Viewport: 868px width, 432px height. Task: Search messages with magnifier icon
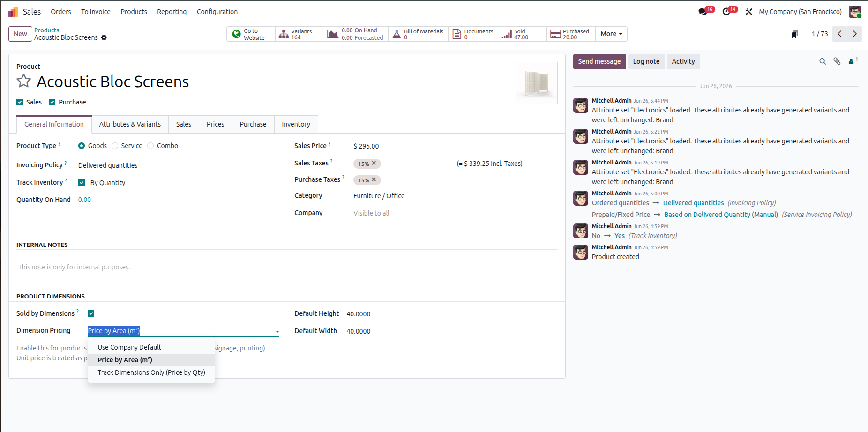pos(823,61)
